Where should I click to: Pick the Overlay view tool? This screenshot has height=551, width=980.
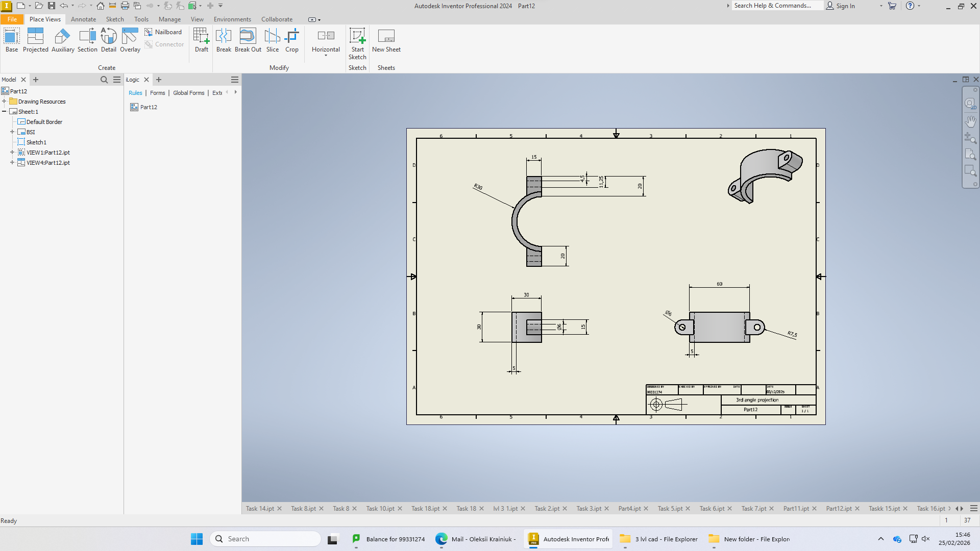click(130, 40)
